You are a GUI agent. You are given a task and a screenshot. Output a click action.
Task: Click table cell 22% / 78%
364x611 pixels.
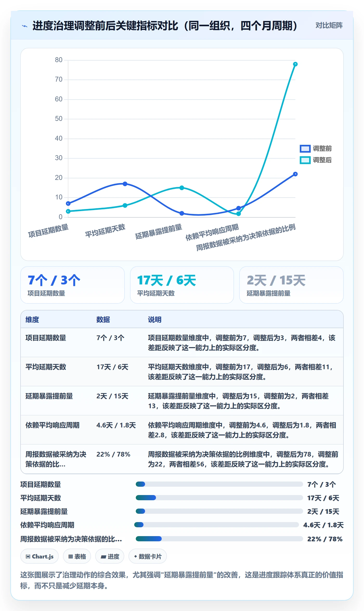(x=113, y=454)
